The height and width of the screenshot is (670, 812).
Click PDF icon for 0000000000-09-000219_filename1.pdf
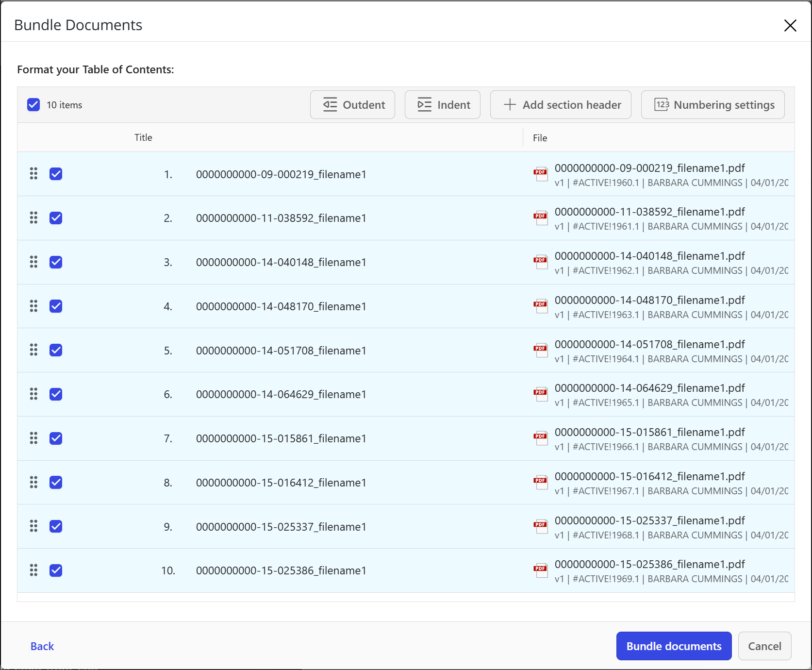(x=540, y=174)
